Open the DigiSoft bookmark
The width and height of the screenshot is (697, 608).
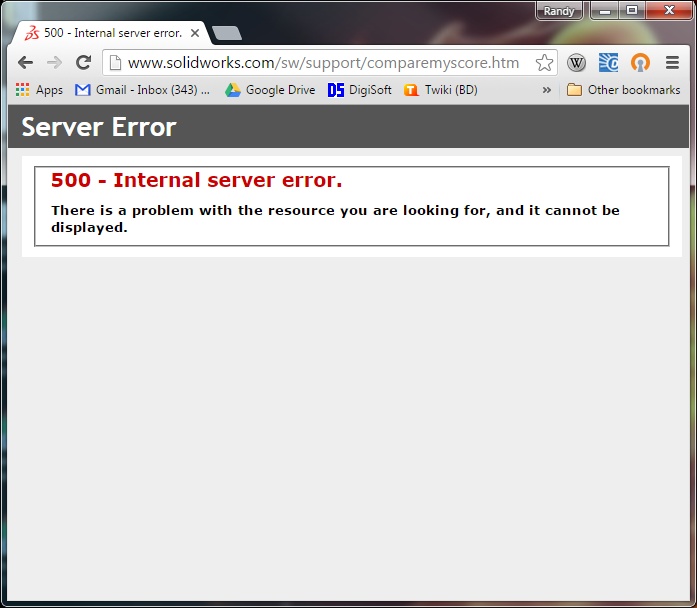(360, 90)
